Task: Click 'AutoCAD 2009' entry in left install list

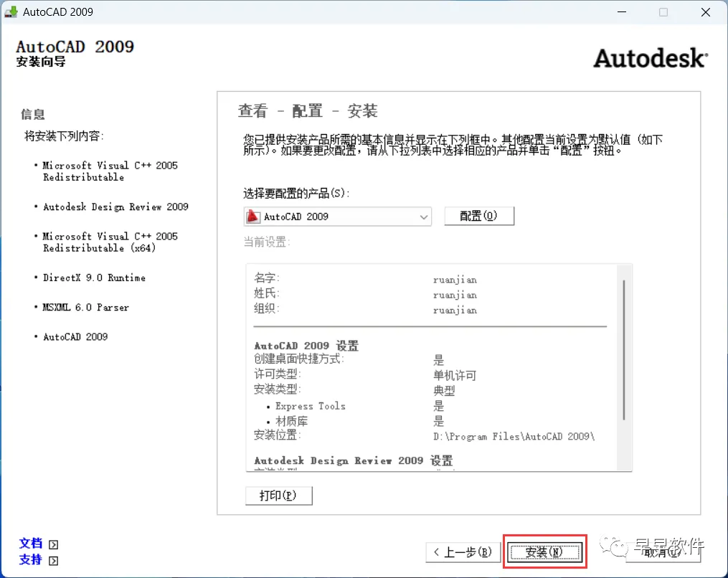Action: [75, 336]
